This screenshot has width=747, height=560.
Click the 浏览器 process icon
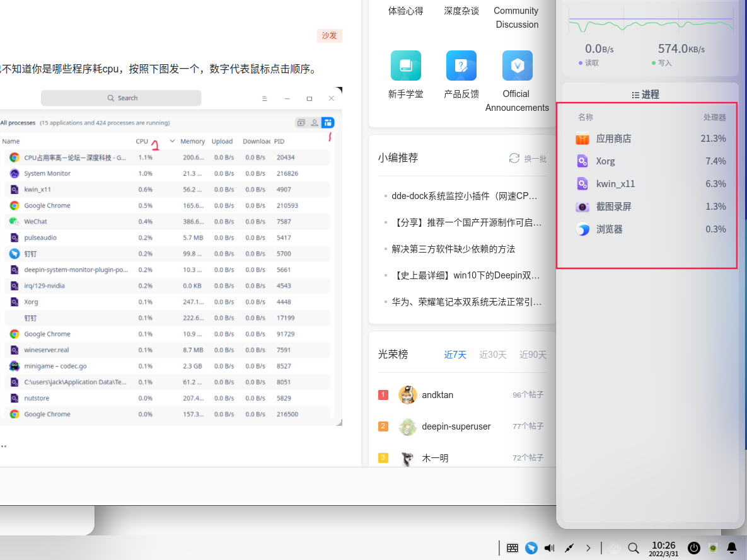tap(582, 229)
